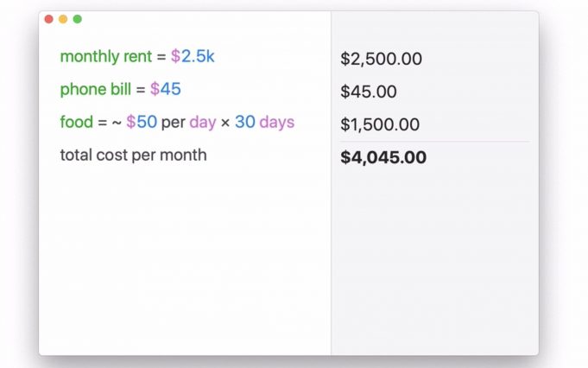Copy the bold $4,045.00 total result
Viewport: 588px width, 368px height.
(383, 157)
